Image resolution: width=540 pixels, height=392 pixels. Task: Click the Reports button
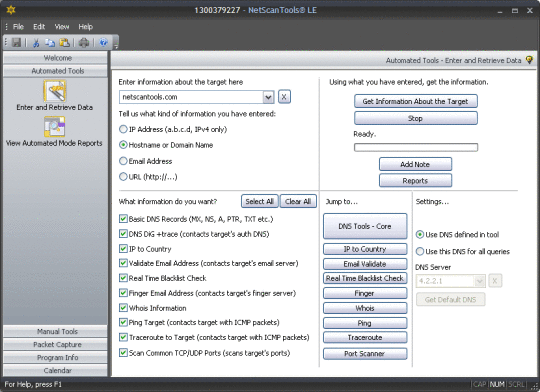click(x=415, y=180)
